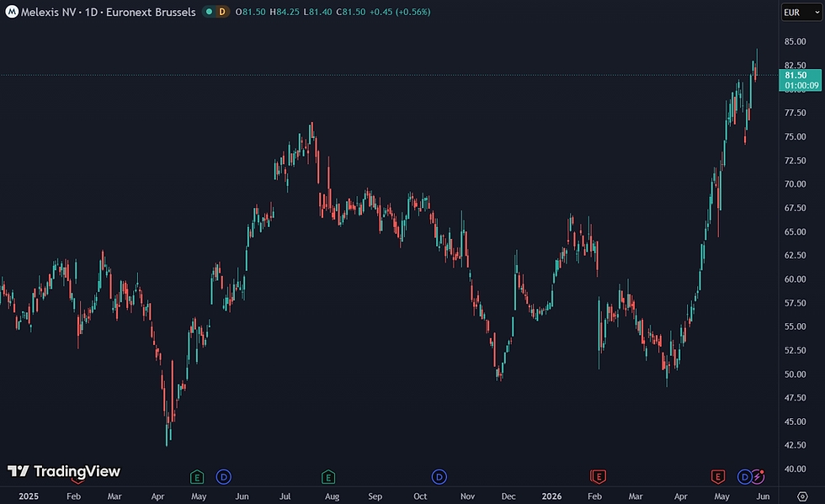Click the purple lightning bolt event icon
Screen dimensions: 825x504
[x=758, y=476]
